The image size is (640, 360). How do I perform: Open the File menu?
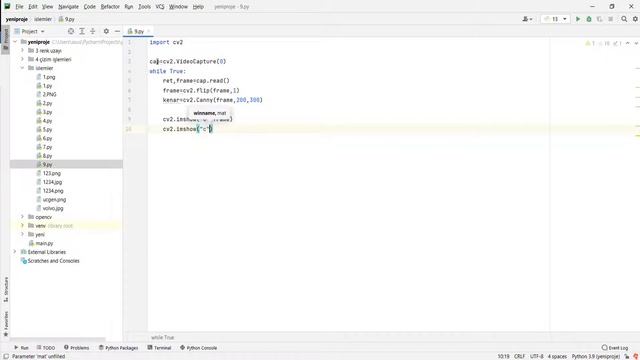(19, 7)
